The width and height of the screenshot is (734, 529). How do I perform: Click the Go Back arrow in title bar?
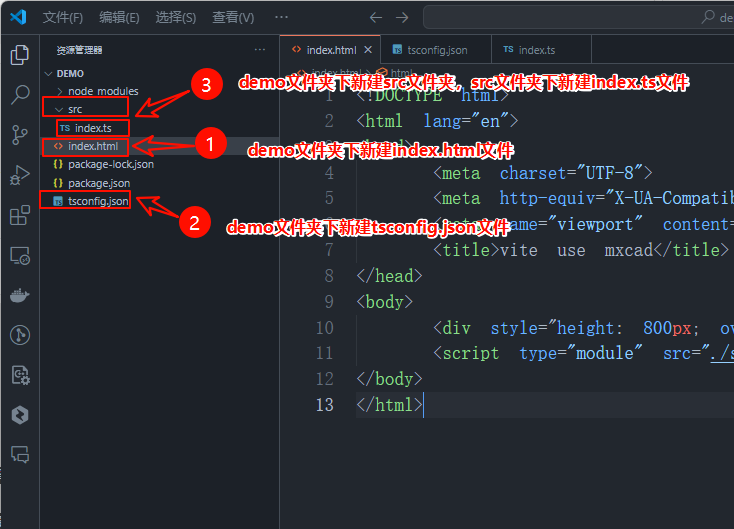coord(376,17)
